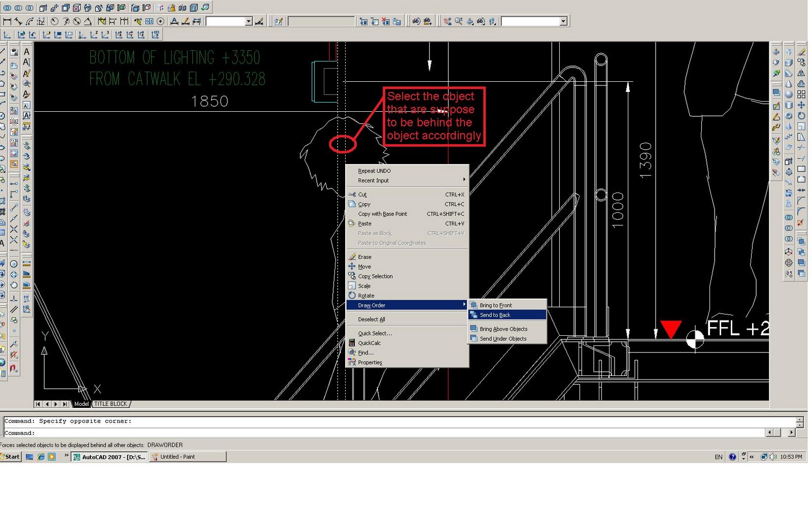Click the Sphere tool in Modeling toolbar
Image resolution: width=812 pixels, height=508 pixels.
pyautogui.click(x=789, y=94)
